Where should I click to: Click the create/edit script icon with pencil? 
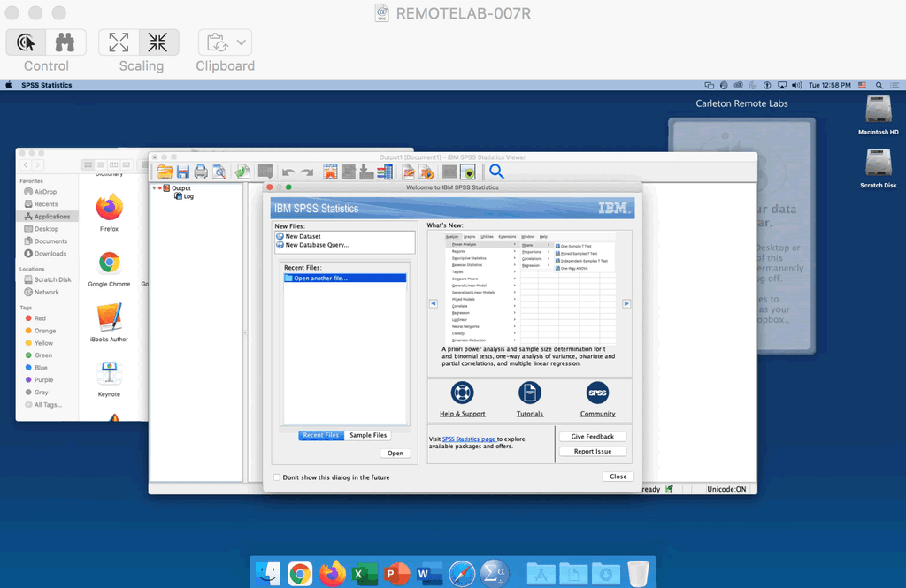(409, 172)
